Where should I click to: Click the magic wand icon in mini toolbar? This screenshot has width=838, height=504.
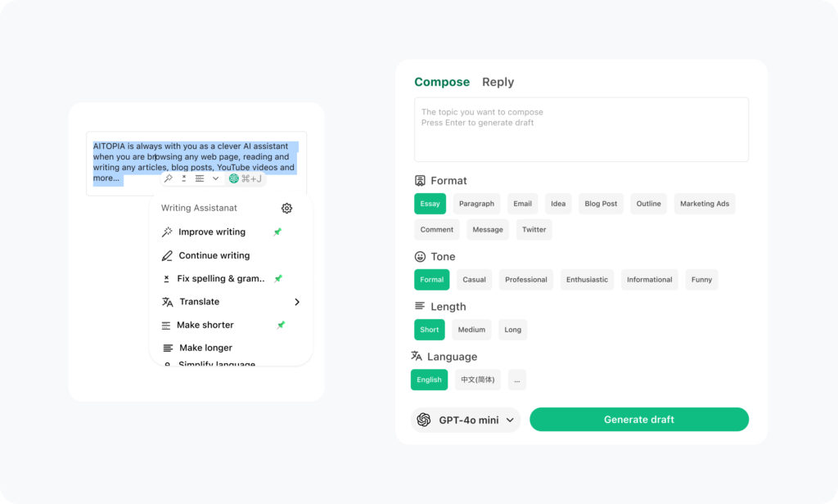[x=169, y=178]
